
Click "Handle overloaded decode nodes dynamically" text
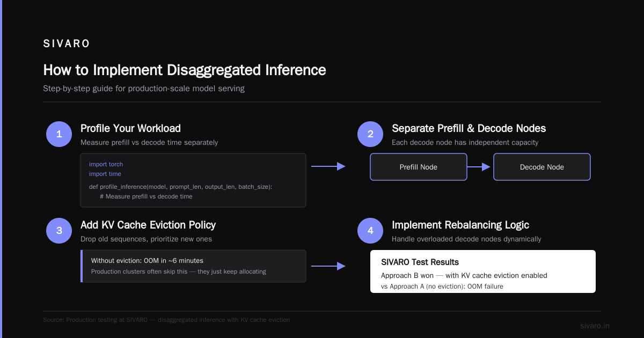click(466, 239)
